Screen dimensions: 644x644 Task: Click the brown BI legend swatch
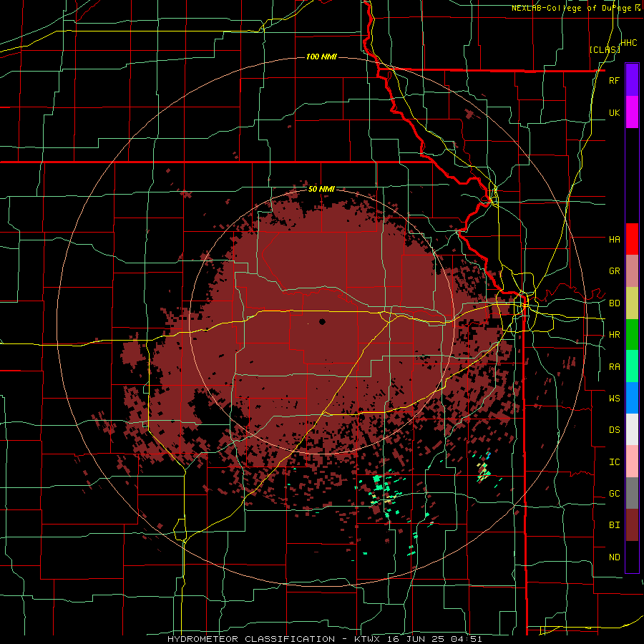632,525
